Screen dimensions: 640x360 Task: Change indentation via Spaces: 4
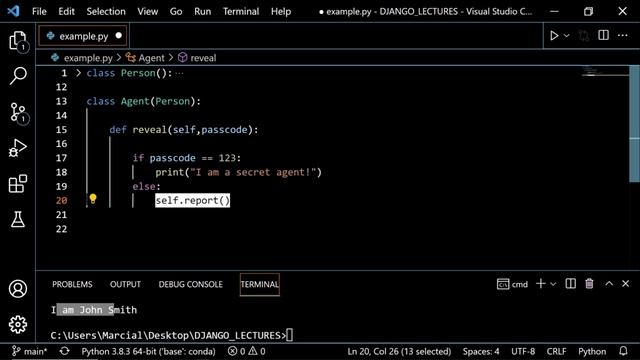[x=481, y=351]
